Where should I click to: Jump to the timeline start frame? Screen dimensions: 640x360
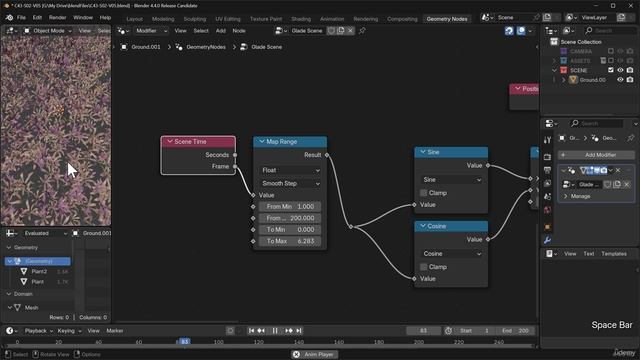[x=251, y=331]
